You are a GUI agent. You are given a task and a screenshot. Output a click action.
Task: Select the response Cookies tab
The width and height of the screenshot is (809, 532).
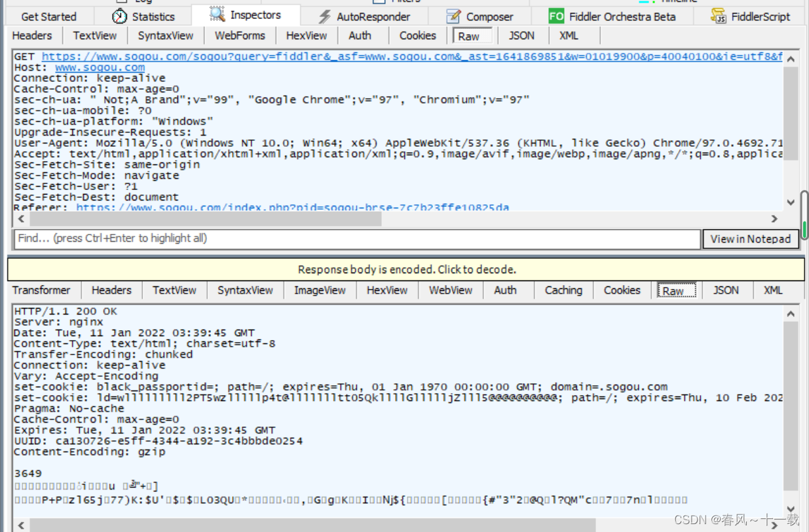point(622,290)
